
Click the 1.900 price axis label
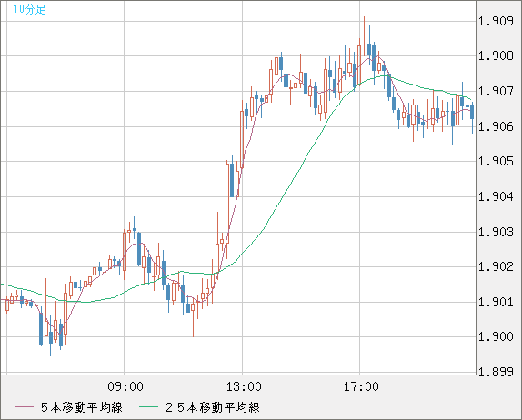496,336
